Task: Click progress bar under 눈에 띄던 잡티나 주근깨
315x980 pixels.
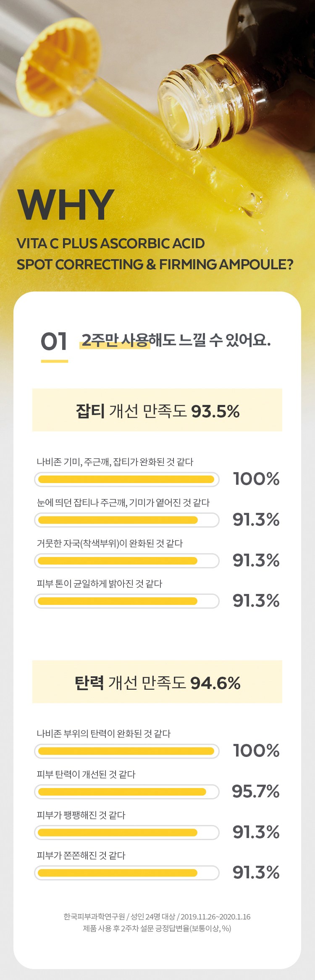Action: pos(126,520)
